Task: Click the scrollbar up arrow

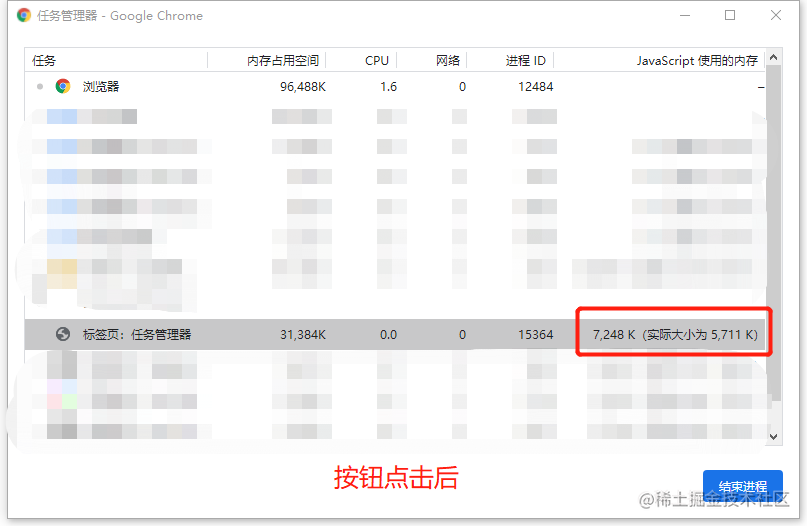Action: pyautogui.click(x=773, y=58)
